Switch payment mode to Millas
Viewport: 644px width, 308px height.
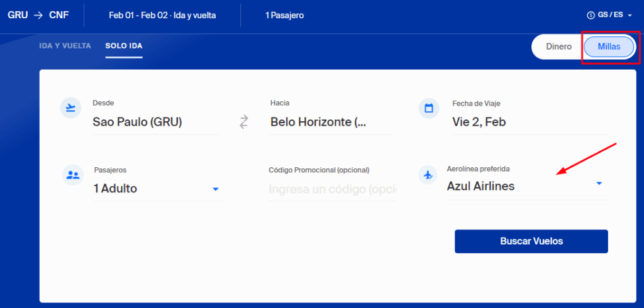609,47
